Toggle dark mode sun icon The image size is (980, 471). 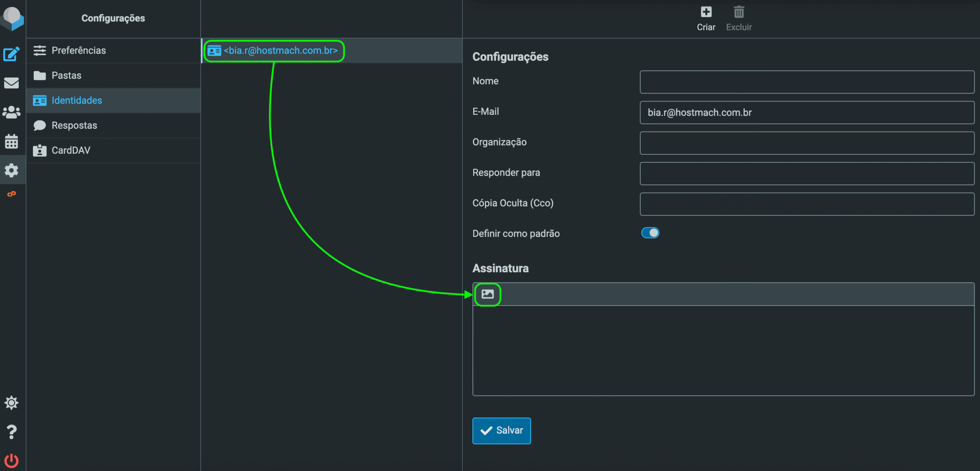click(x=11, y=403)
